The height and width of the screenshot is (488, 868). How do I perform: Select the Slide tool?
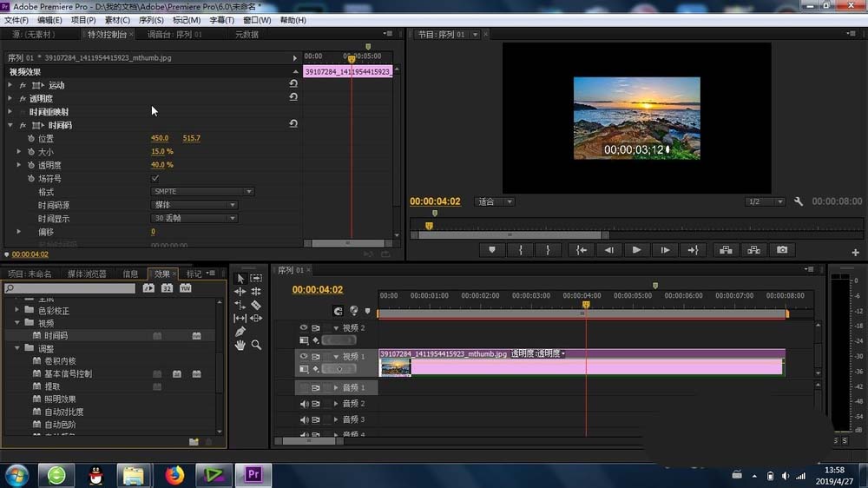click(256, 318)
